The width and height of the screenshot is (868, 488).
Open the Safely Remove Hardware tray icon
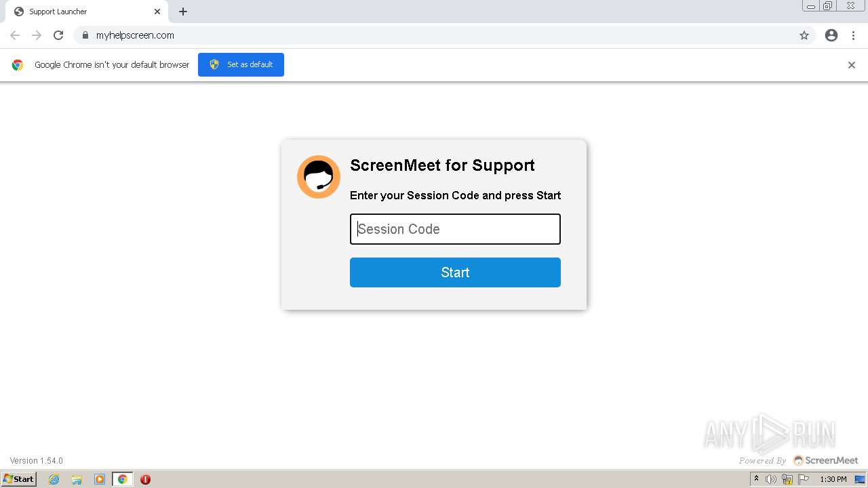(x=787, y=479)
